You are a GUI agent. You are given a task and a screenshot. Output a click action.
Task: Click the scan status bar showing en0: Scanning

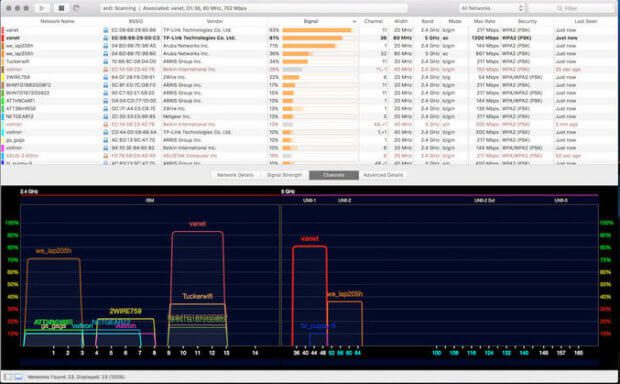(x=253, y=8)
